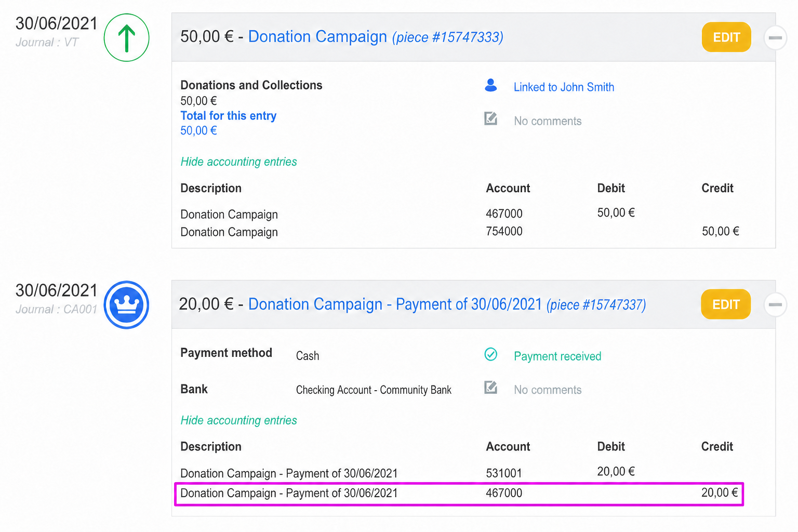Screen dimensions: 798x532
Task: Click No comments in the payment entry
Action: [548, 390]
